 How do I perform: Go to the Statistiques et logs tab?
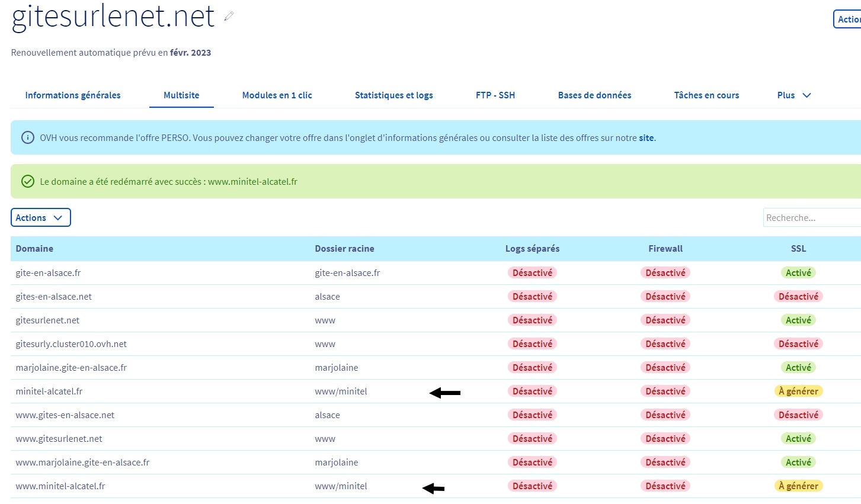coord(393,95)
